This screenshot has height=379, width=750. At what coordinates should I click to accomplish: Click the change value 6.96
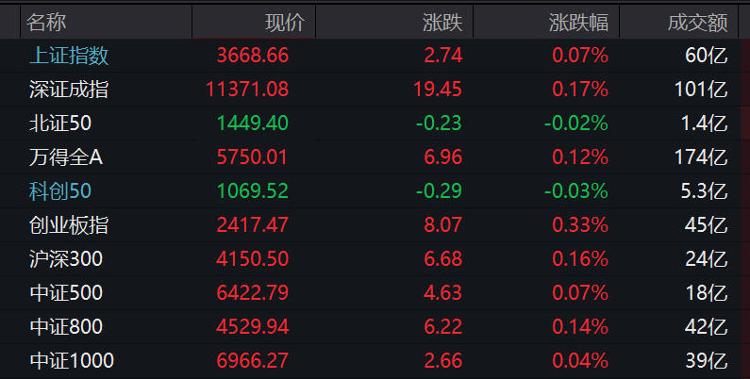[443, 157]
